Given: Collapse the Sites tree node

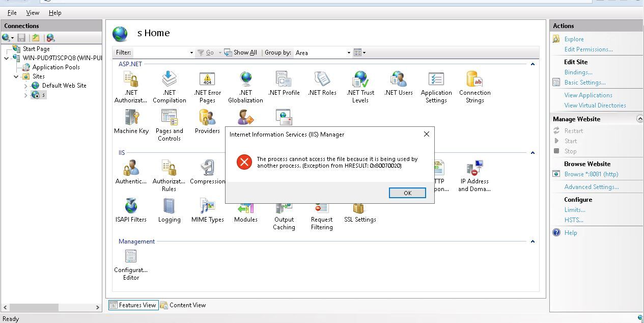Looking at the screenshot, I should tap(16, 76).
